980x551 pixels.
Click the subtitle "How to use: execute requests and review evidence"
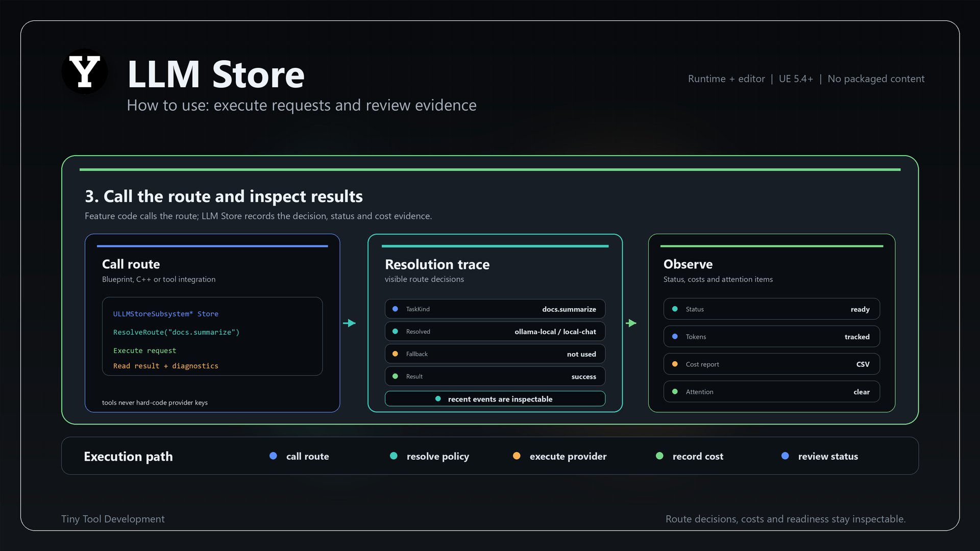301,105
